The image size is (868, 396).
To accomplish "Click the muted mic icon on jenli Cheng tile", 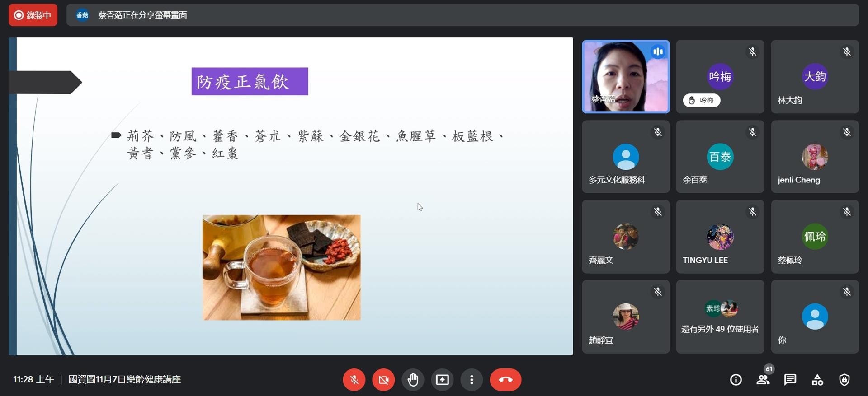I will coord(847,132).
